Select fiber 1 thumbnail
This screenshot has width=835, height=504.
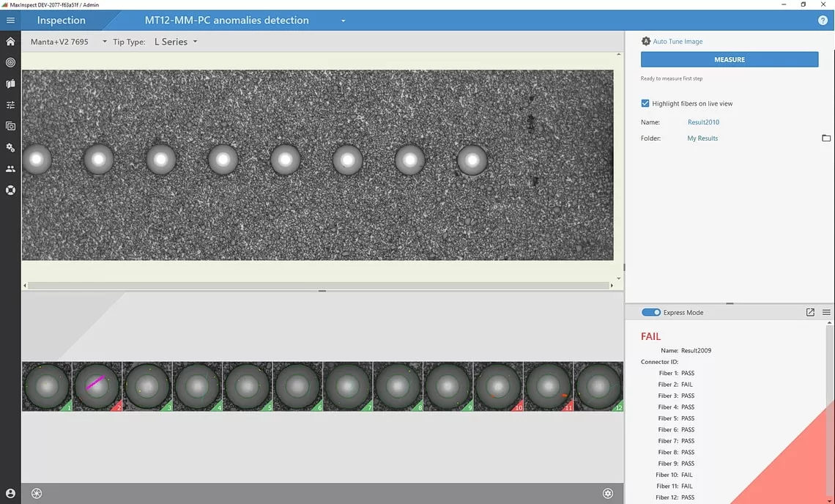pyautogui.click(x=47, y=386)
